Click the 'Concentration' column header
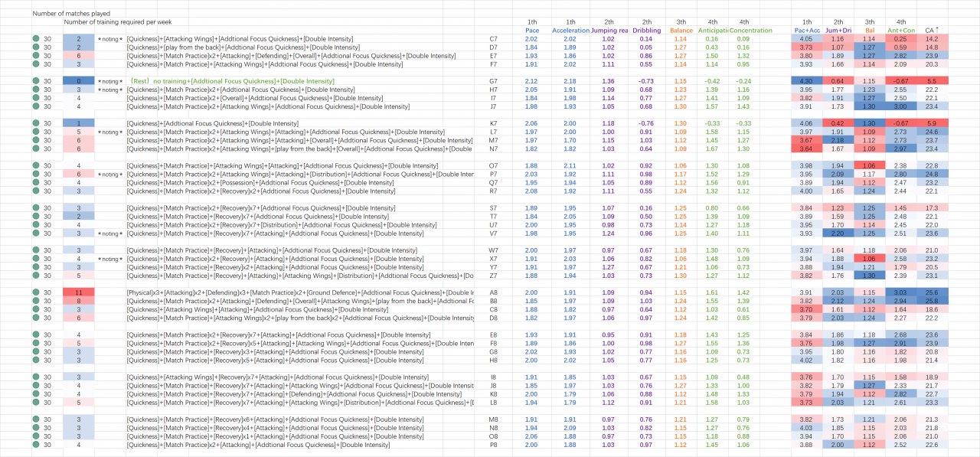980x457 pixels. [x=750, y=30]
